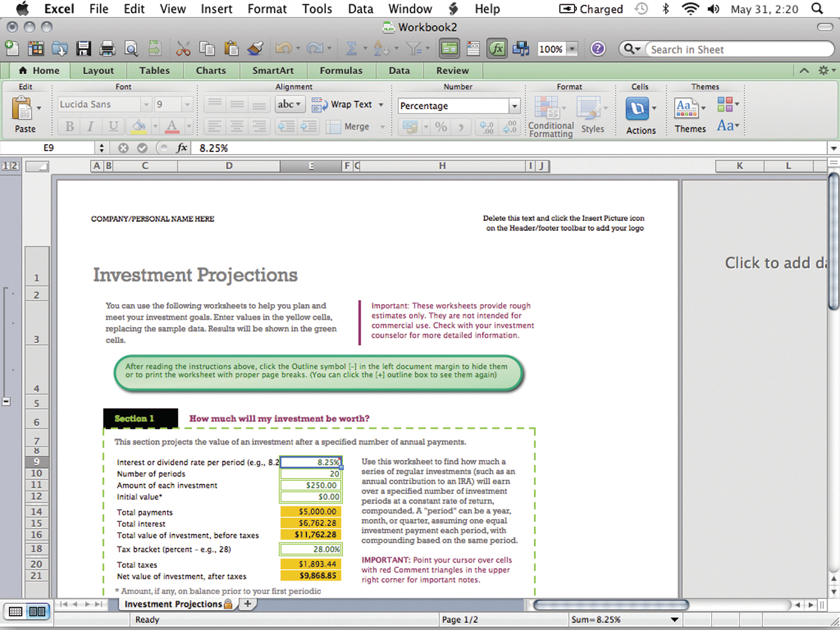The width and height of the screenshot is (840, 630).
Task: Apply font color red swatch
Action: [172, 126]
